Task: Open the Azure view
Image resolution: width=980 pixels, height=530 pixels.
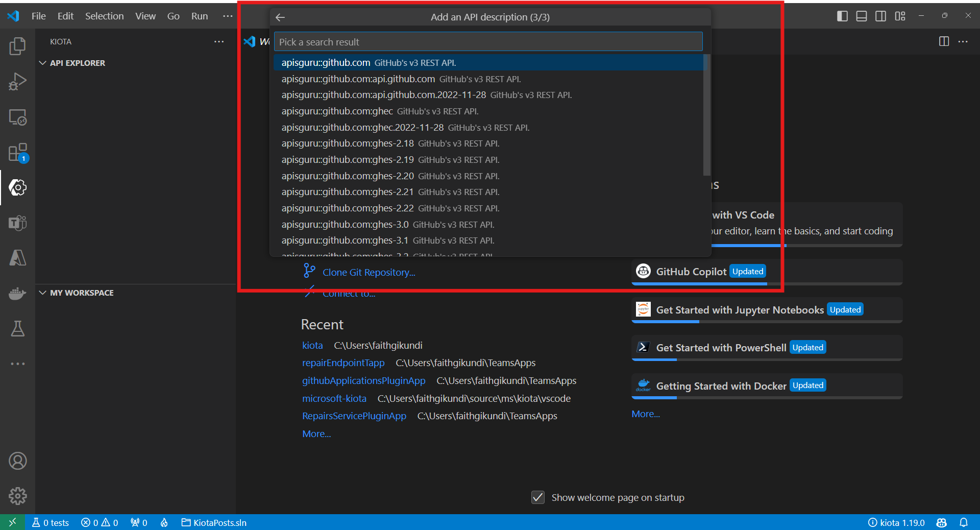Action: [x=17, y=258]
